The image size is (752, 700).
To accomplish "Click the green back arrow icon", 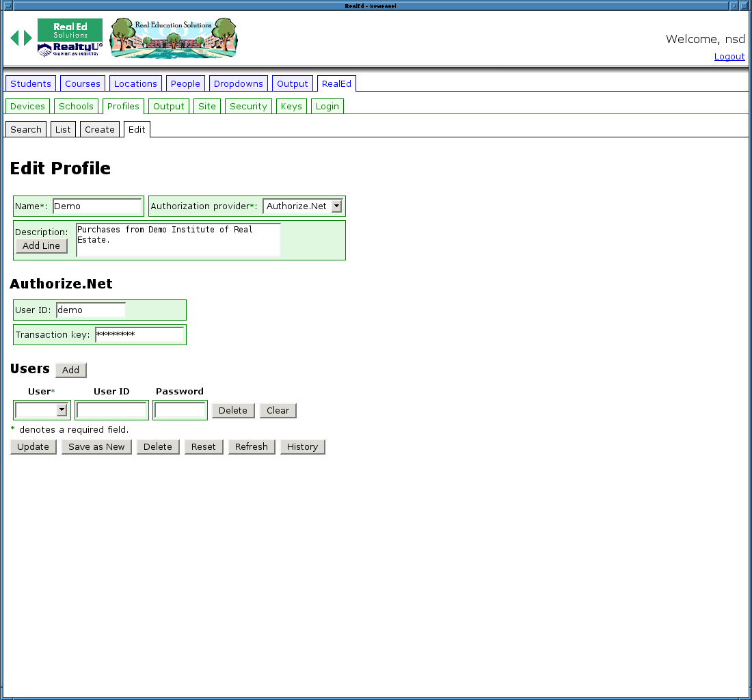I will click(14, 38).
